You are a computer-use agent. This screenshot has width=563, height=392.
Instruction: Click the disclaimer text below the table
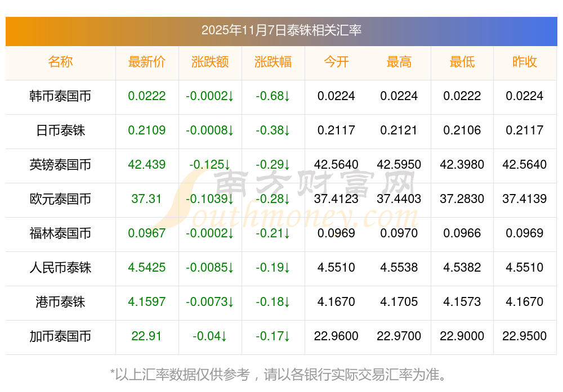pos(281,374)
